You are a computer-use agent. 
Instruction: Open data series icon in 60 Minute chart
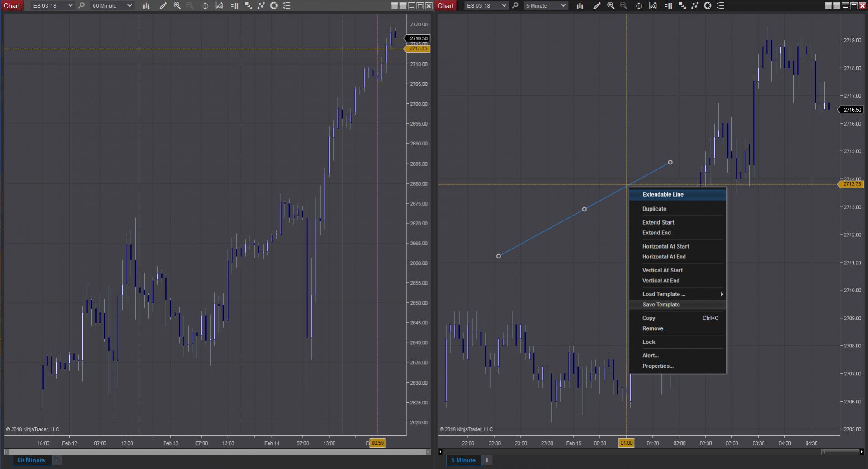[x=248, y=6]
